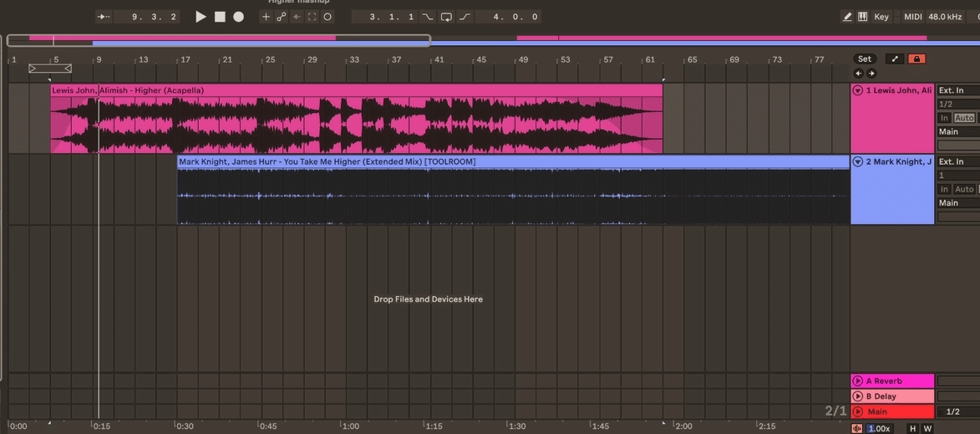Click the 2/1 grid size indicator
The image size is (980, 434).
pyautogui.click(x=835, y=411)
